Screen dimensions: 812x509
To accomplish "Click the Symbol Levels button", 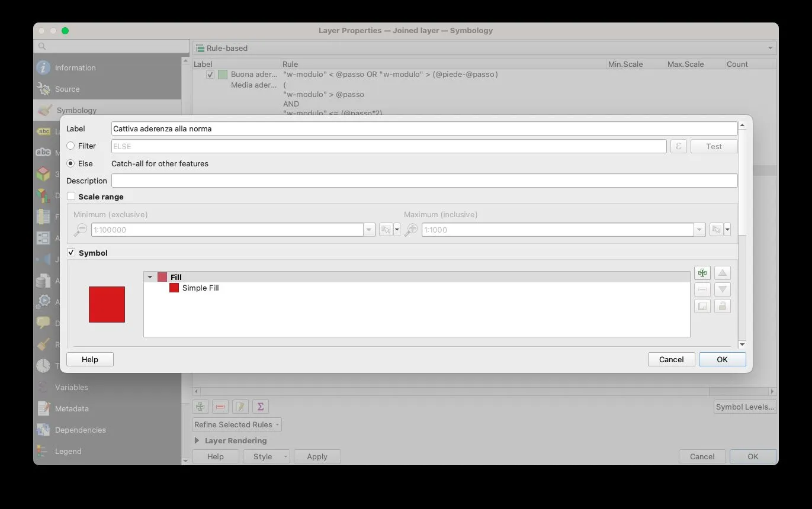I will pyautogui.click(x=744, y=407).
